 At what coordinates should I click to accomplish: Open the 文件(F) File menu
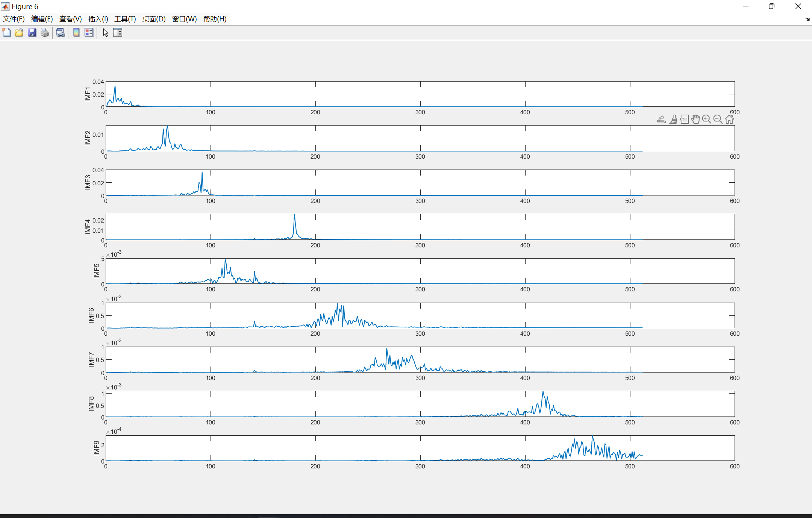[14, 19]
